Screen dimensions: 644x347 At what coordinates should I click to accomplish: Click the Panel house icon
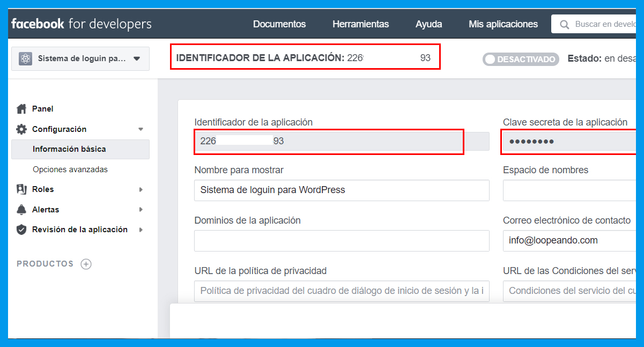point(21,109)
